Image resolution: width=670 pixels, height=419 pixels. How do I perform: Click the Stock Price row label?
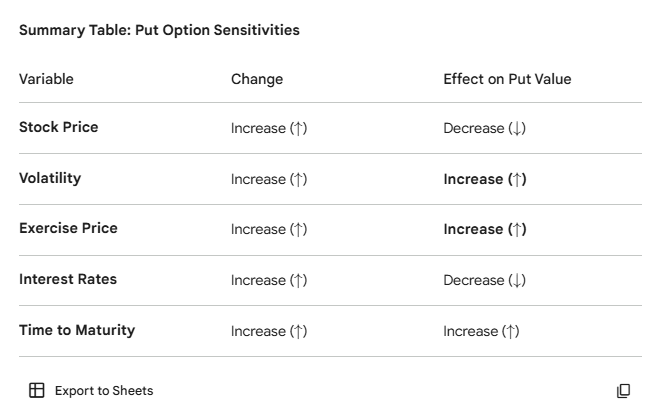click(59, 127)
